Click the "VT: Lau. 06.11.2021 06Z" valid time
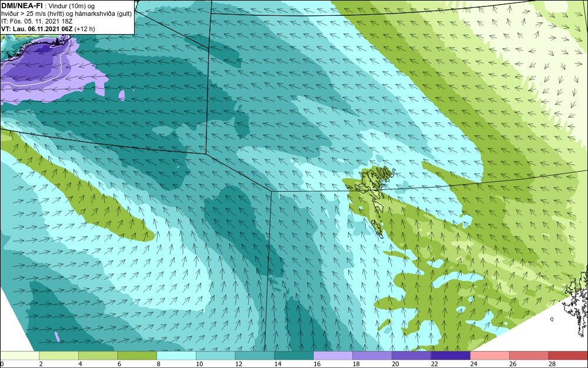Viewport: 588px width, 368px height. (x=36, y=29)
